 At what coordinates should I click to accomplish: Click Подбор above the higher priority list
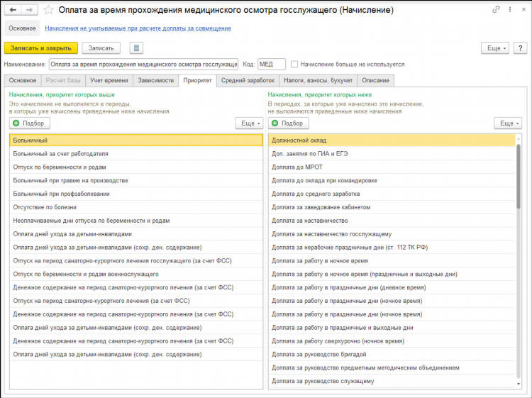click(x=30, y=123)
